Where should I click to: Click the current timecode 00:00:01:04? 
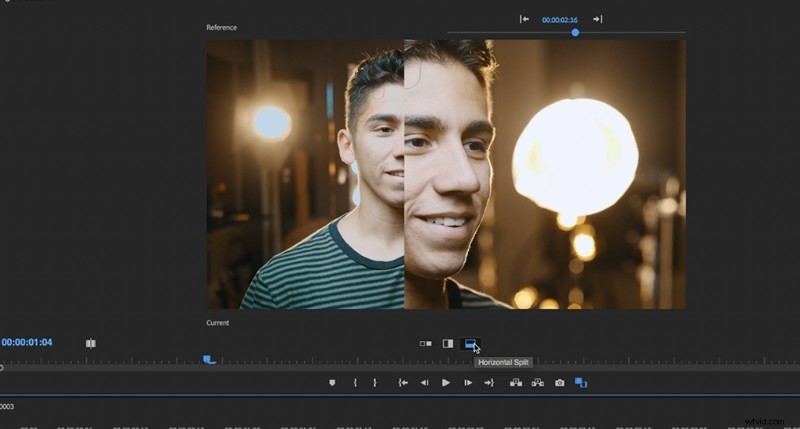27,342
